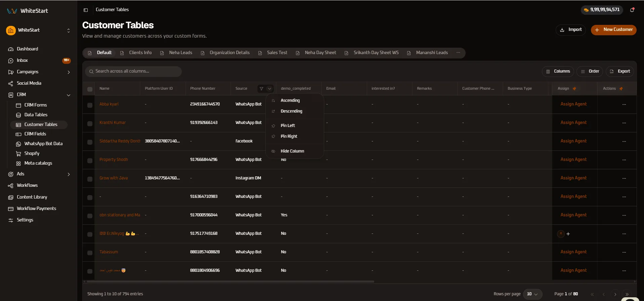
Task: Select the Tabassum row checkbox
Action: (90, 253)
